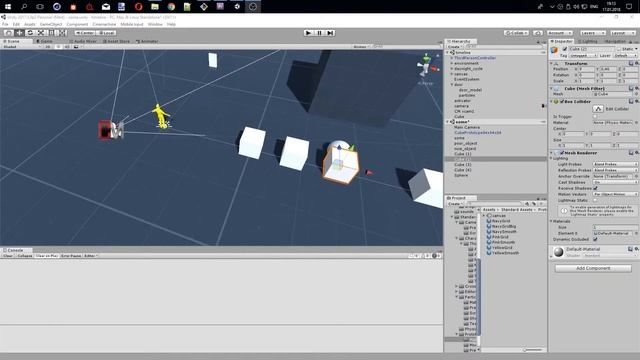This screenshot has width=640, height=360.
Task: Click the cloud services icon
Action: click(538, 33)
